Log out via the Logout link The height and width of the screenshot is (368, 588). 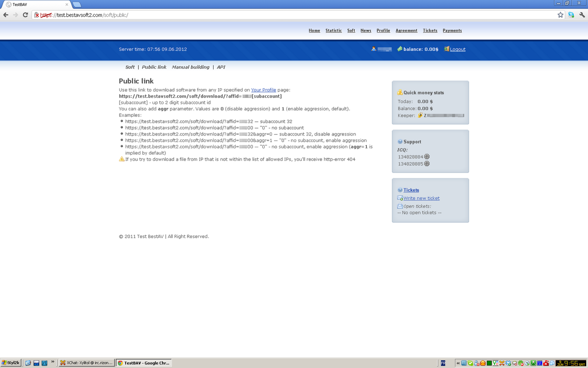(x=458, y=49)
